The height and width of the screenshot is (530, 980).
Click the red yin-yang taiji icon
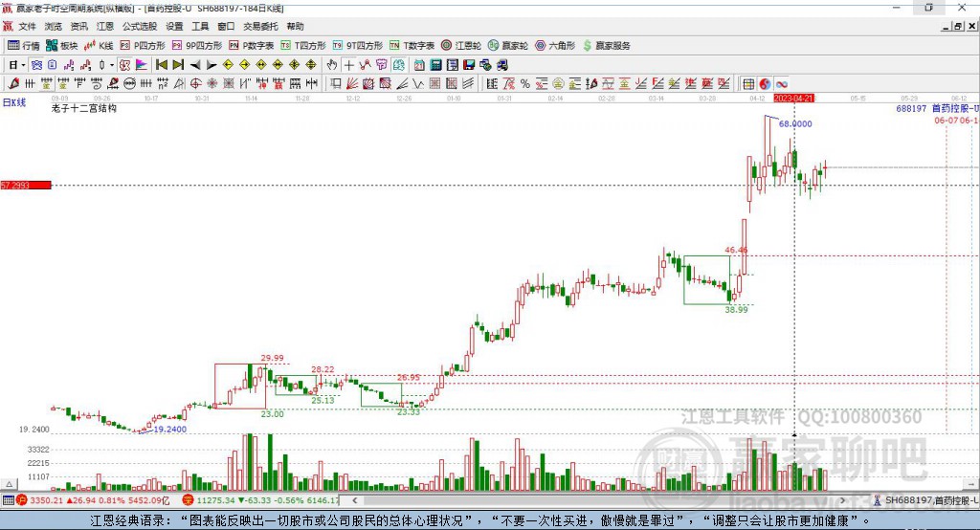(765, 84)
